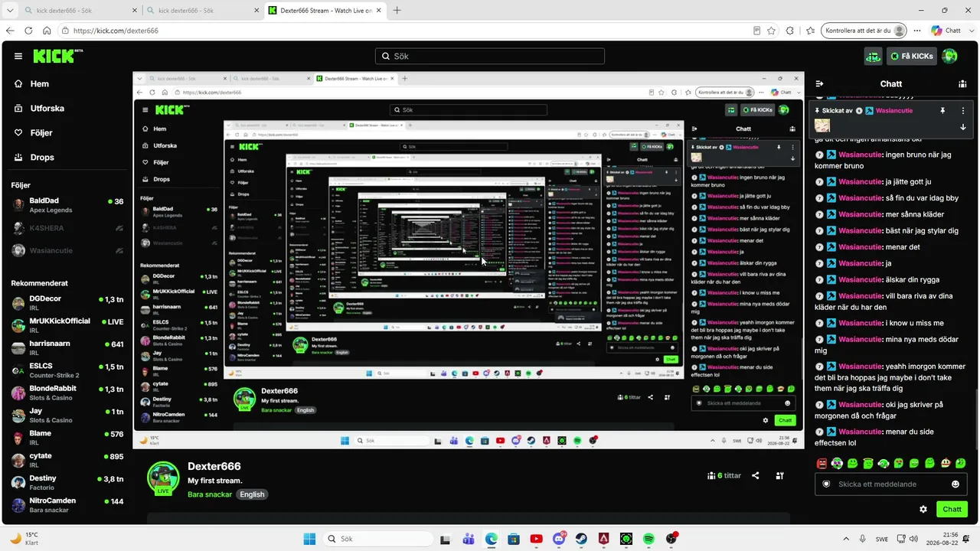Click Wasiancutie name in pinned message

pyautogui.click(x=893, y=111)
